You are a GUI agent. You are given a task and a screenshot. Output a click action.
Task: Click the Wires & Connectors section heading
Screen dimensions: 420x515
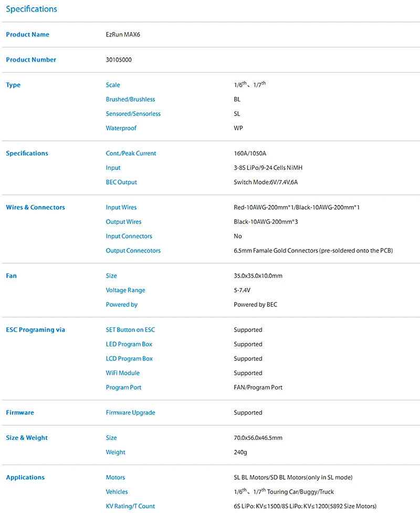click(x=36, y=207)
